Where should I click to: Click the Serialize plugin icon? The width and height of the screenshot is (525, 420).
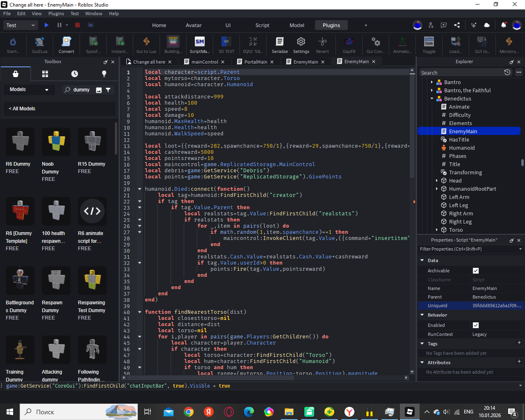pos(280,45)
